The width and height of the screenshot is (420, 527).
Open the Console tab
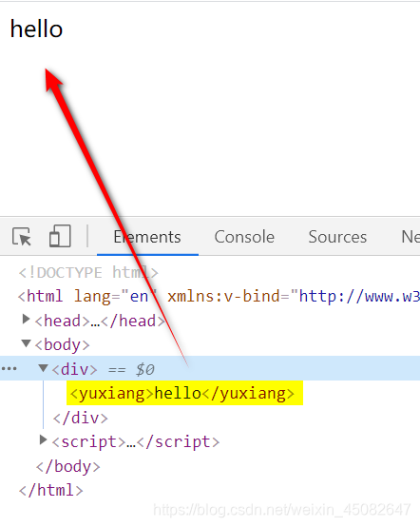[244, 237]
